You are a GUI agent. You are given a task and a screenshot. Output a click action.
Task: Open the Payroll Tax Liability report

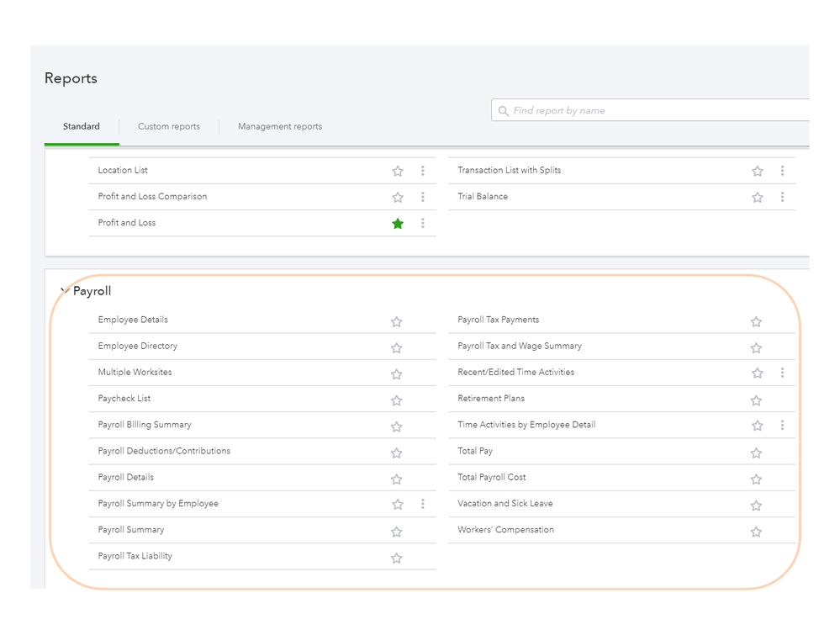(135, 556)
